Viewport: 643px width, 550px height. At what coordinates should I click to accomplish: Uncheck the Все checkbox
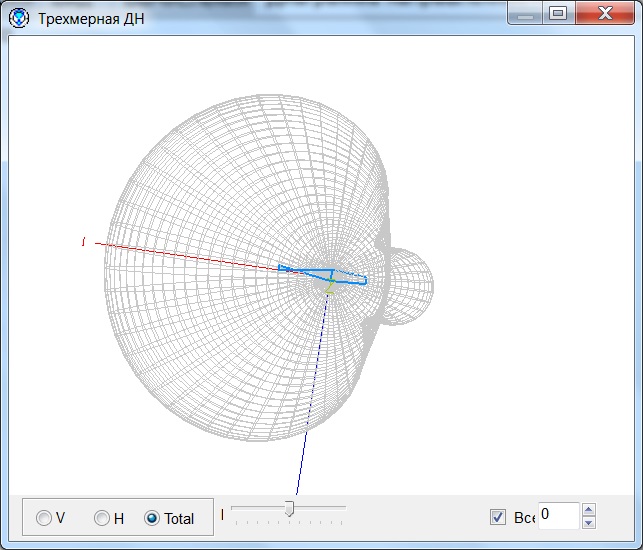498,517
